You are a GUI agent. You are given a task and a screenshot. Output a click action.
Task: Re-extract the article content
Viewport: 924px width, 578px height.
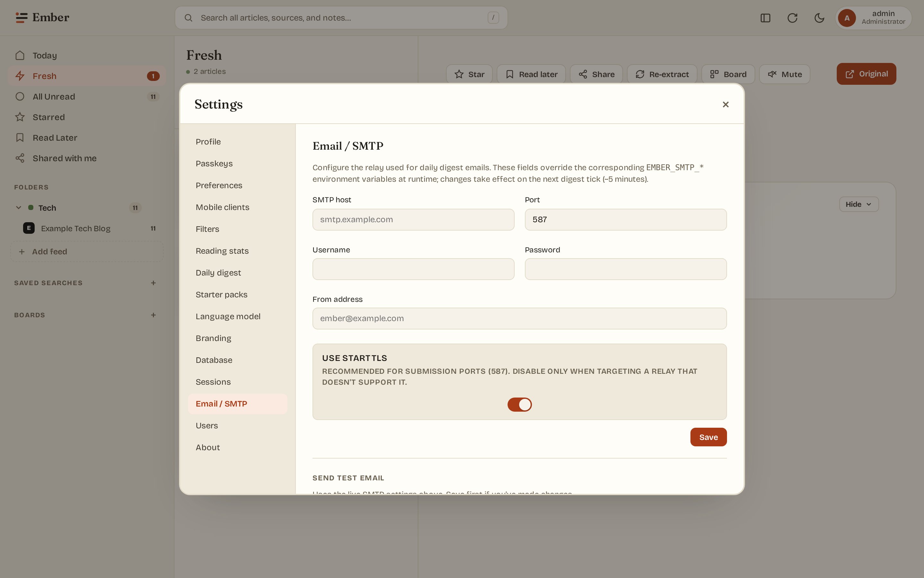(x=662, y=74)
